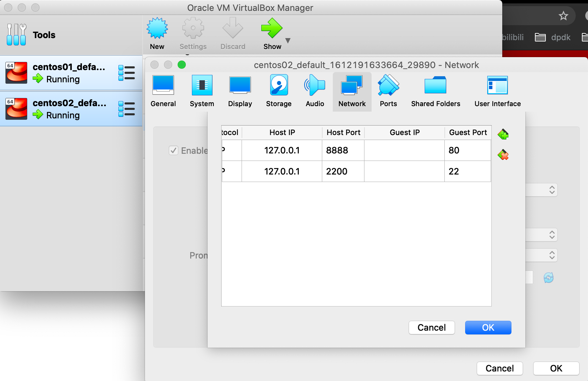Image resolution: width=588 pixels, height=381 pixels.
Task: Select the Guest Port 80 cell
Action: 468,150
